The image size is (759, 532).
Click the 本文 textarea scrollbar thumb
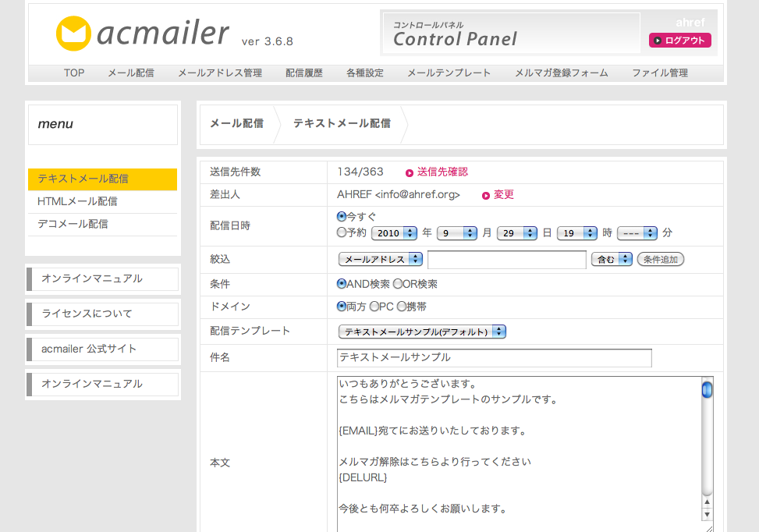[x=707, y=389]
